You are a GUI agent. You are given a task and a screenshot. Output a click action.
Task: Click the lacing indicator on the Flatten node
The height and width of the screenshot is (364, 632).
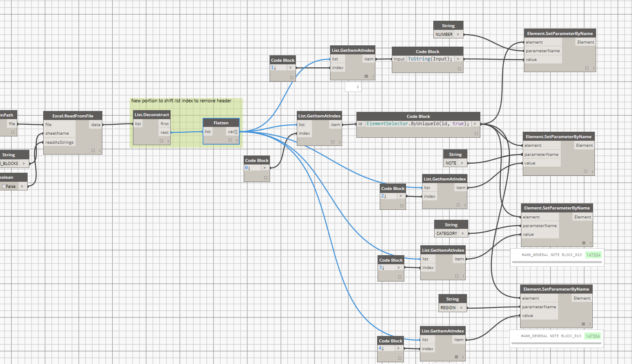pos(236,140)
